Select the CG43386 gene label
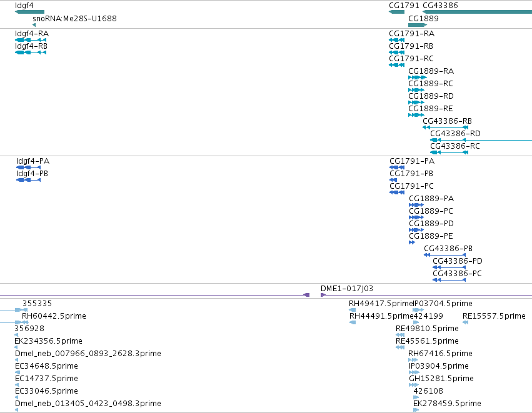The width and height of the screenshot is (532, 413). tap(440, 6)
